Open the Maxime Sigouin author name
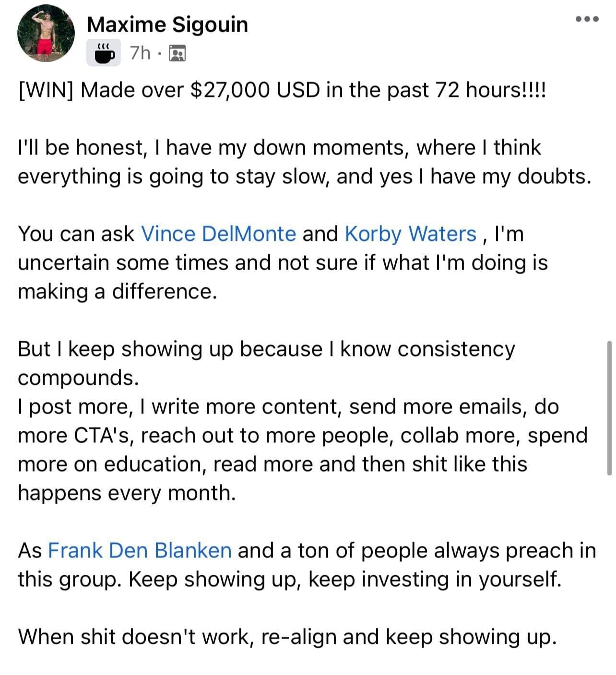This screenshot has height=675, width=616. pos(167,24)
